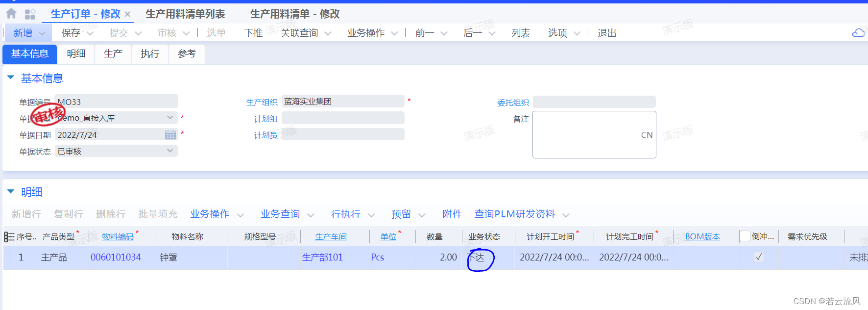Click the 单据编号 field MO33

pos(116,102)
